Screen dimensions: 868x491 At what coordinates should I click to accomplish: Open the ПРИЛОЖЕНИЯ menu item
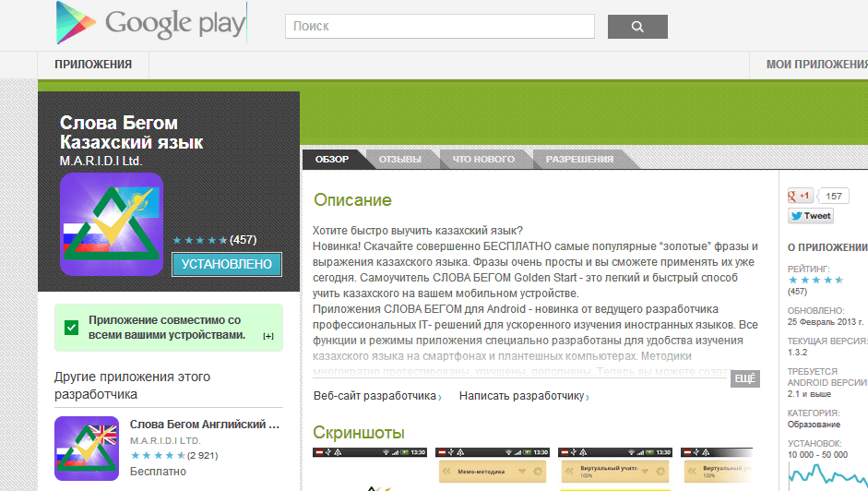coord(93,65)
